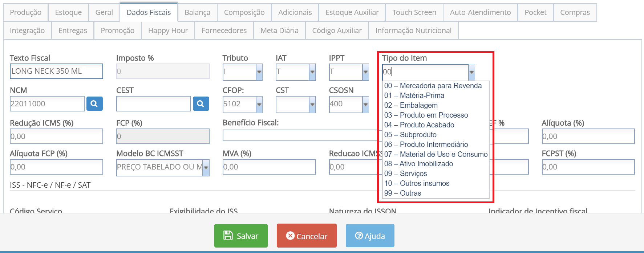Choose 07 – Material de Uso e Consumo
The image size is (644, 253).
tap(436, 154)
